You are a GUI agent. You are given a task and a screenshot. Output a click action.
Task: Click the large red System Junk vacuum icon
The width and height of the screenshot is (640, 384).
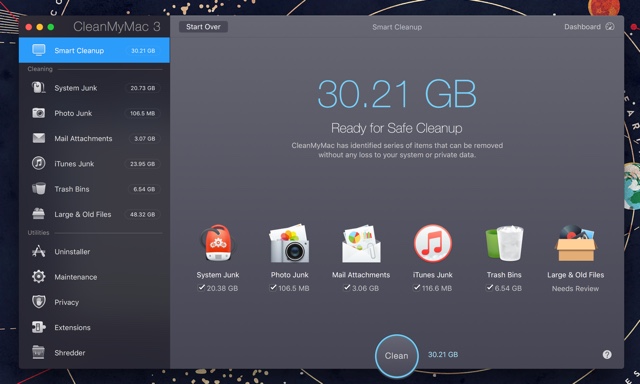click(x=218, y=243)
